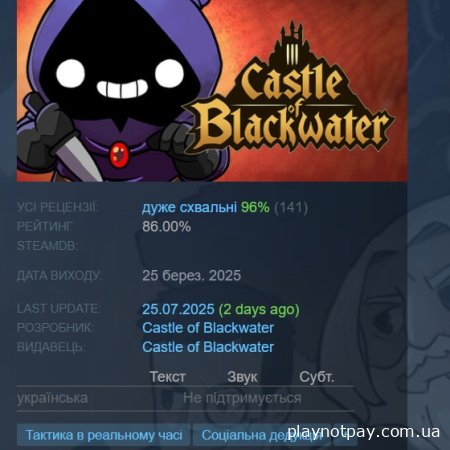
Task: Click the (141) review count
Action: pos(291,207)
